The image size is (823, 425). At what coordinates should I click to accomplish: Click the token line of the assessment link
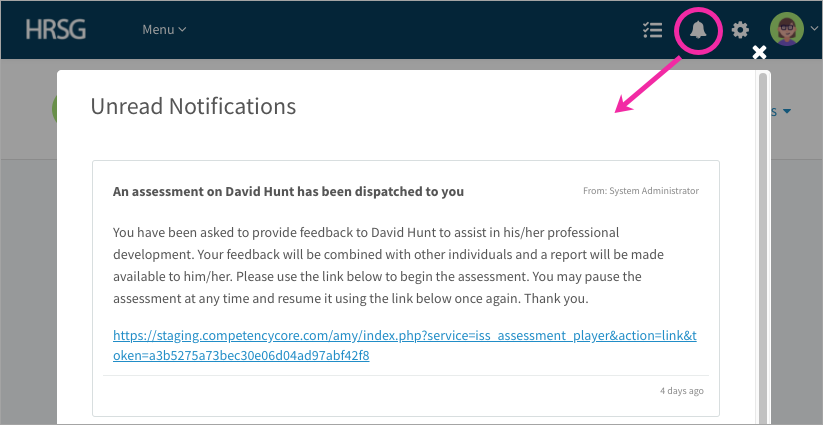pyautogui.click(x=241, y=356)
